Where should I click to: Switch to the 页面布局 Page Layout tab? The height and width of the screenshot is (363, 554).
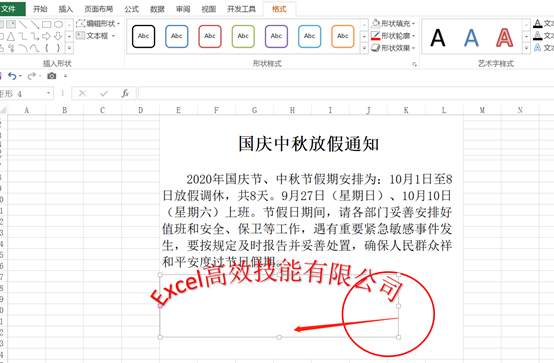pyautogui.click(x=99, y=9)
